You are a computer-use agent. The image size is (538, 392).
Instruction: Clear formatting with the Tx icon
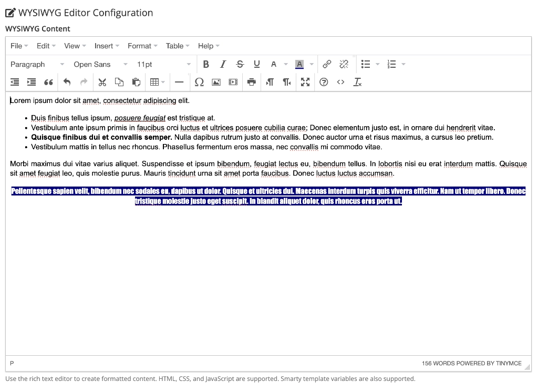[358, 82]
